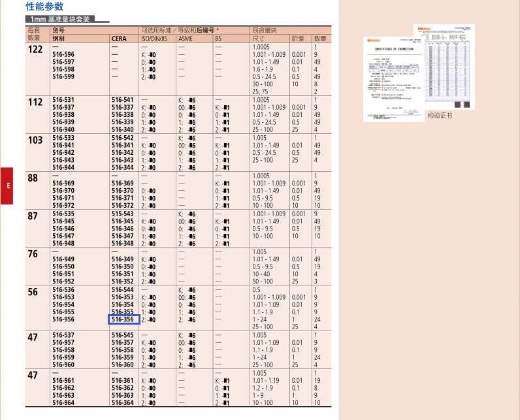This screenshot has height=420, width=520.
Task: Click steel part number 516-599
Action: 63,76
